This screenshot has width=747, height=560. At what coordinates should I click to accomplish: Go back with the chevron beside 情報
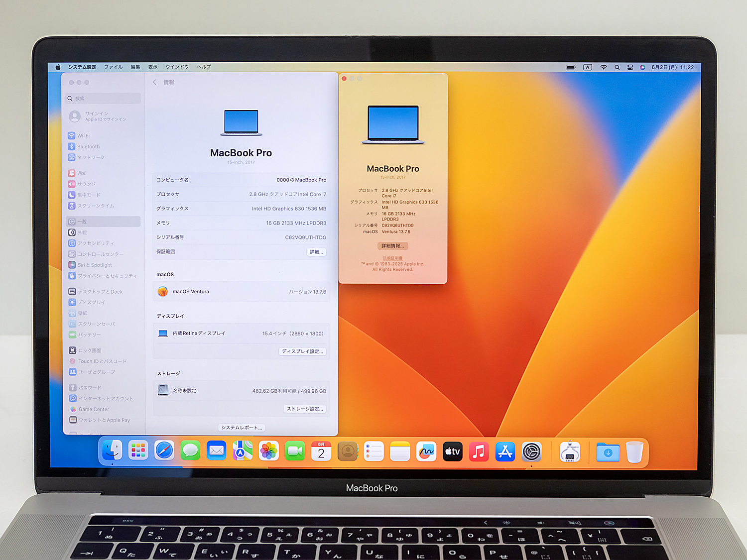click(x=154, y=82)
